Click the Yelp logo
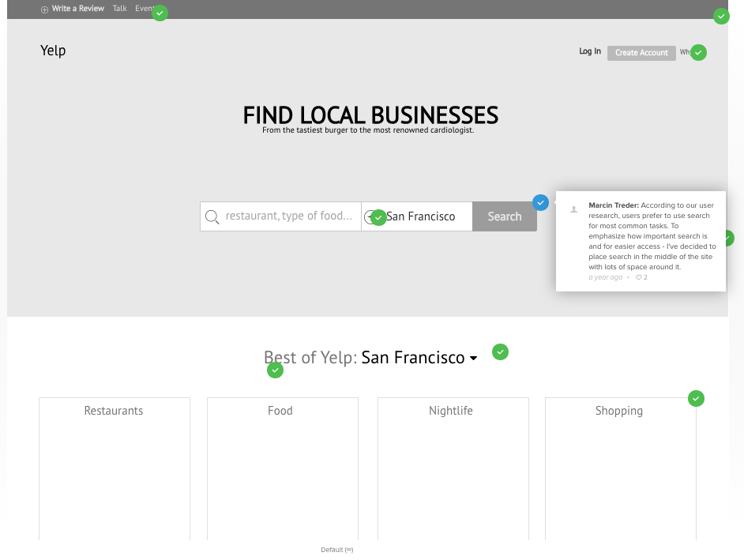This screenshot has width=744, height=560. 53,51
